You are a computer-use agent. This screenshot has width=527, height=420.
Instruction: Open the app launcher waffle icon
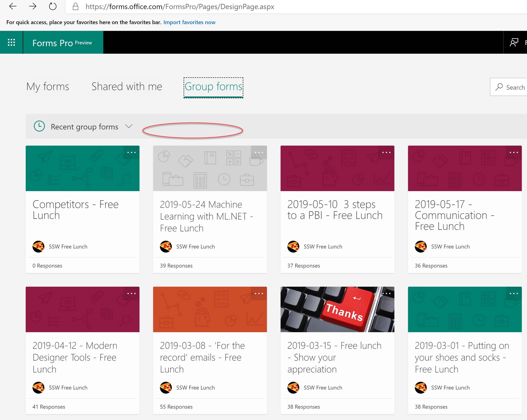pyautogui.click(x=11, y=43)
